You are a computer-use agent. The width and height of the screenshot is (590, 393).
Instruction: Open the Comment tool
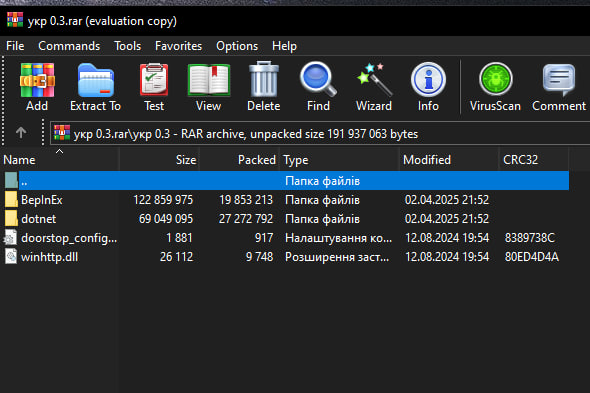click(x=559, y=80)
